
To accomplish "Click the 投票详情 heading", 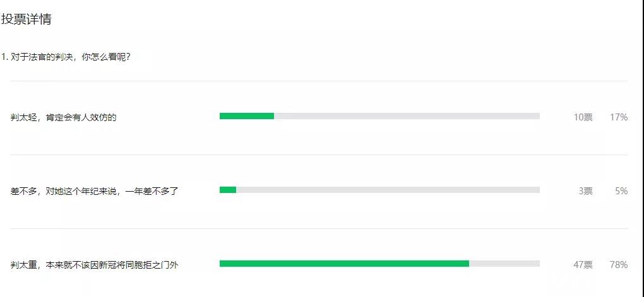I will [x=27, y=20].
